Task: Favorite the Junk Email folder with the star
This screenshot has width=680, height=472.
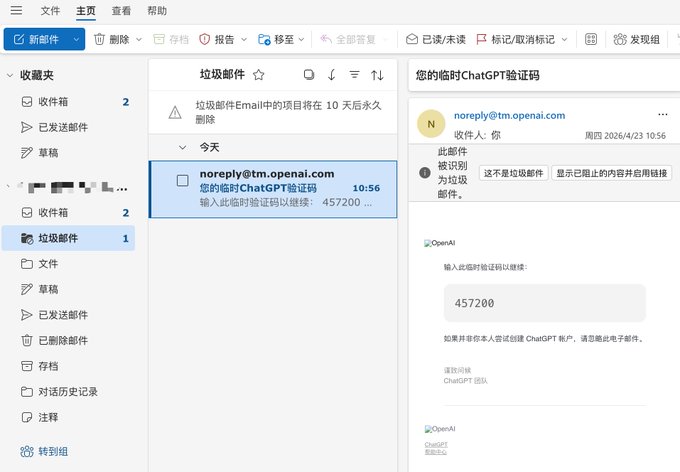Action: click(x=259, y=75)
